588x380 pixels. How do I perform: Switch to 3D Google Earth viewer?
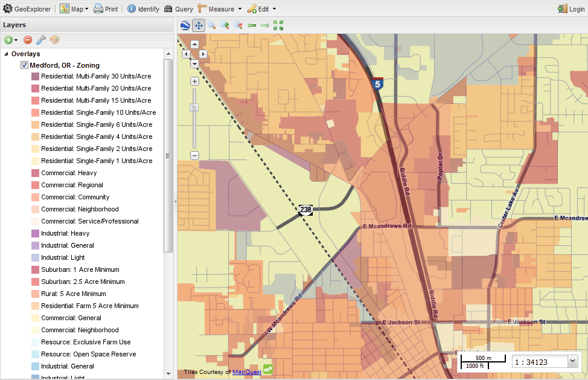[x=185, y=25]
